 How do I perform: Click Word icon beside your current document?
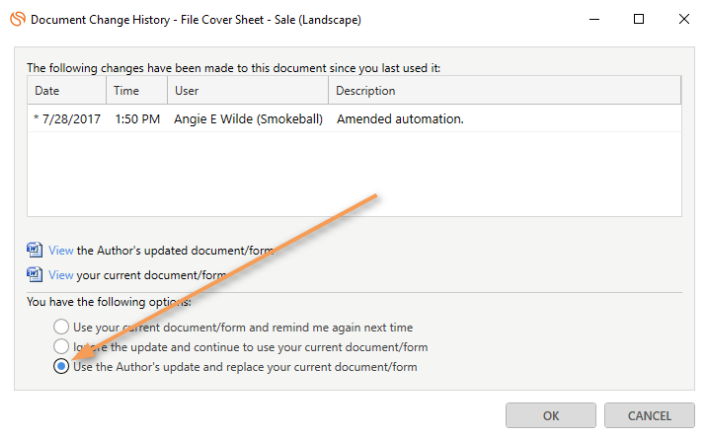click(35, 275)
